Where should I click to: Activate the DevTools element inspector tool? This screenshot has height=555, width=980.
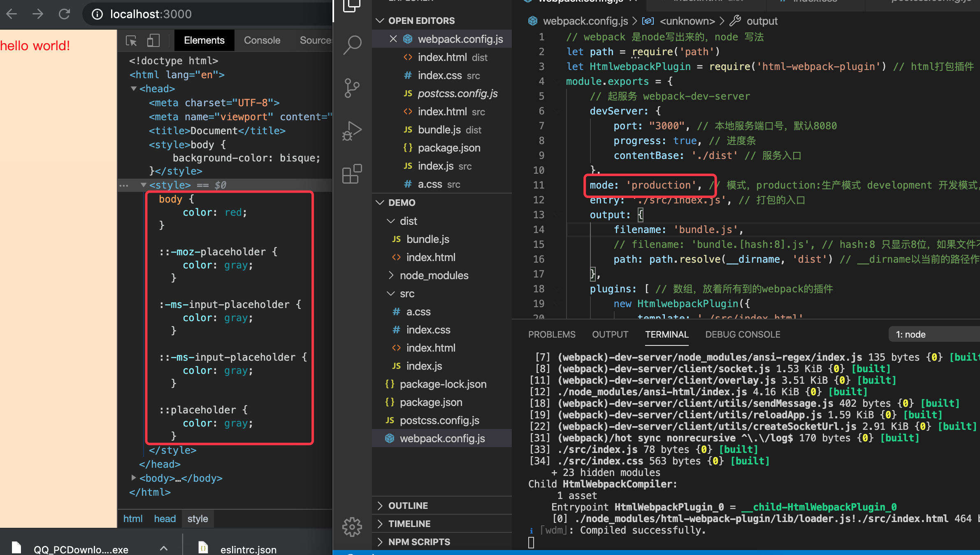[131, 40]
